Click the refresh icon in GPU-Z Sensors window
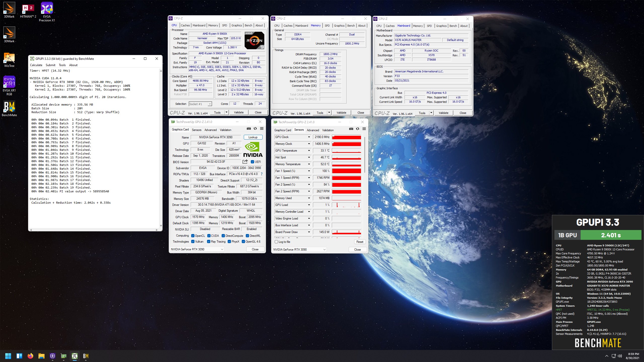The image size is (644, 362). 357,129
